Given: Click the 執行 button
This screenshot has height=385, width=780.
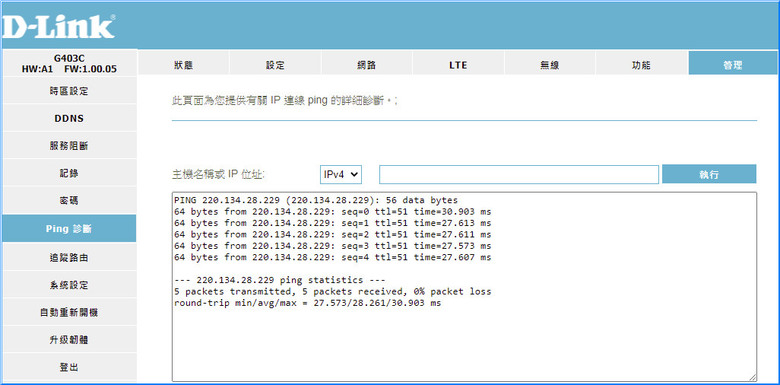Looking at the screenshot, I should (x=709, y=175).
